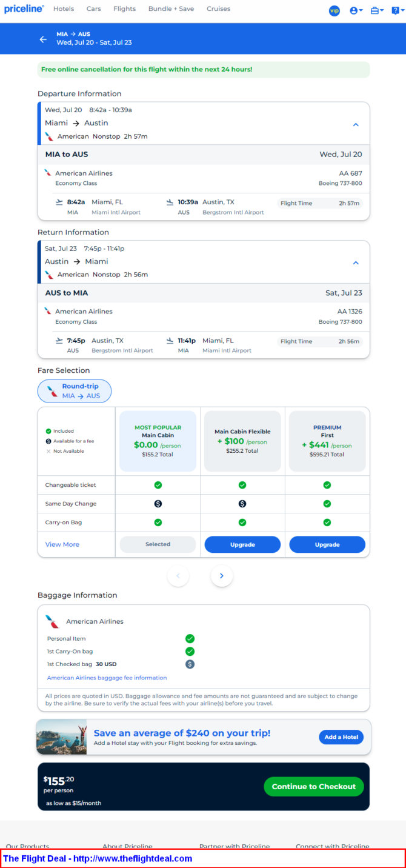Select the Round-trip MIA to AUS fare tab
Viewport: 406px width, 868px height.
(x=75, y=391)
